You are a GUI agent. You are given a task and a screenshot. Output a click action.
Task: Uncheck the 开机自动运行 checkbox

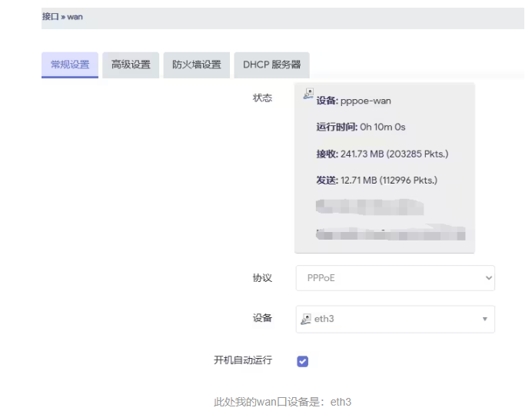pyautogui.click(x=303, y=361)
